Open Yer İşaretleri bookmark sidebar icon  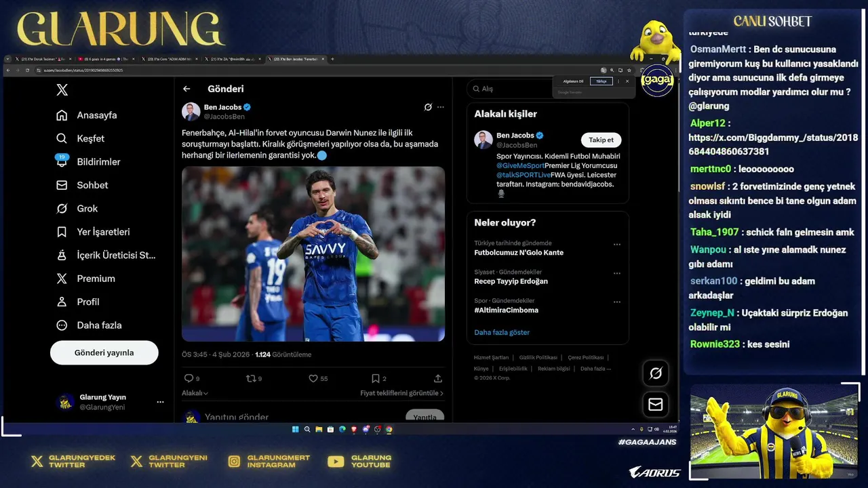(x=62, y=232)
